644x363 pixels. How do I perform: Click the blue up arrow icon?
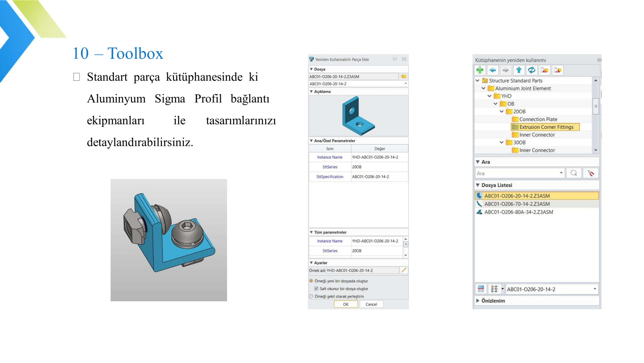(x=519, y=70)
